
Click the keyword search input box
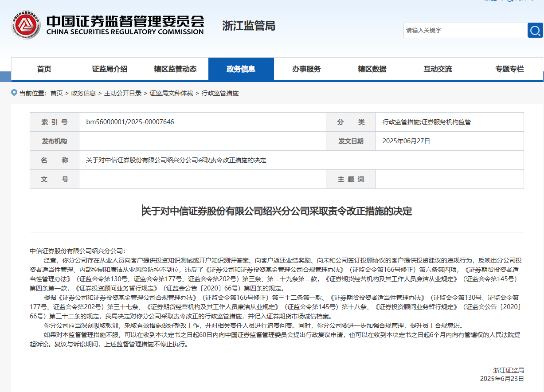[x=465, y=30]
